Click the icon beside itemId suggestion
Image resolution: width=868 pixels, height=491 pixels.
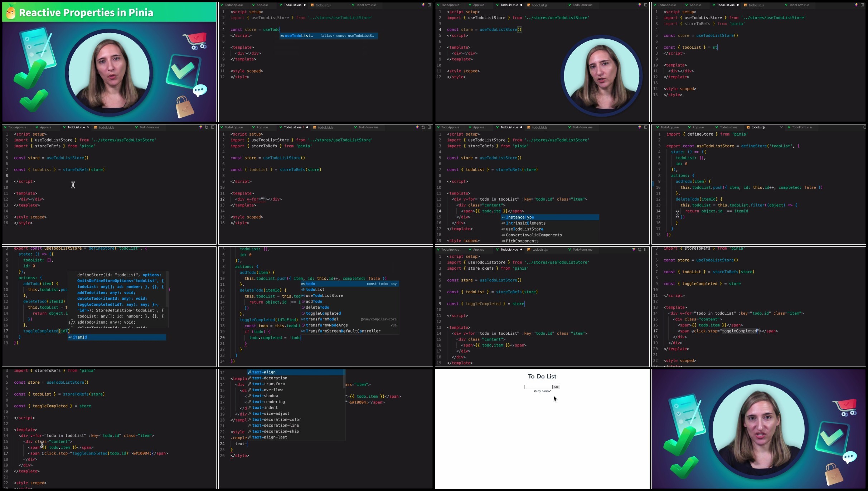click(x=70, y=337)
